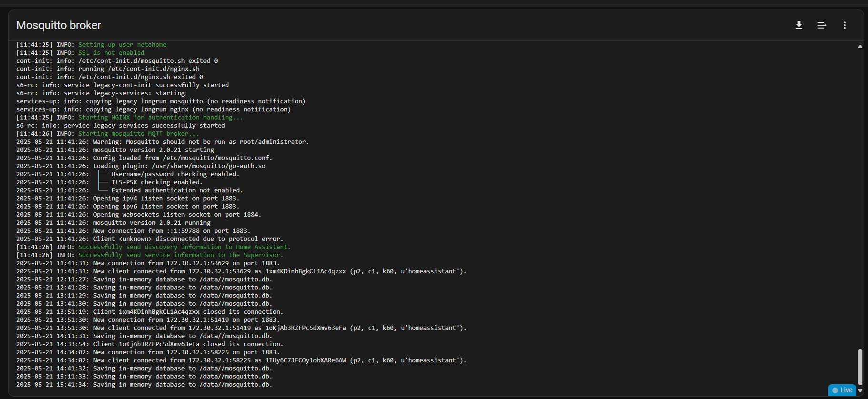The image size is (868, 399).
Task: Click 'Username/password checking enabled.' line
Action: click(128, 174)
